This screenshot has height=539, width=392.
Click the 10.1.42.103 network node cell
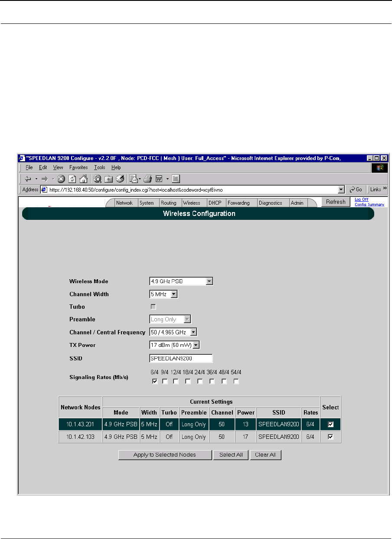[81, 437]
